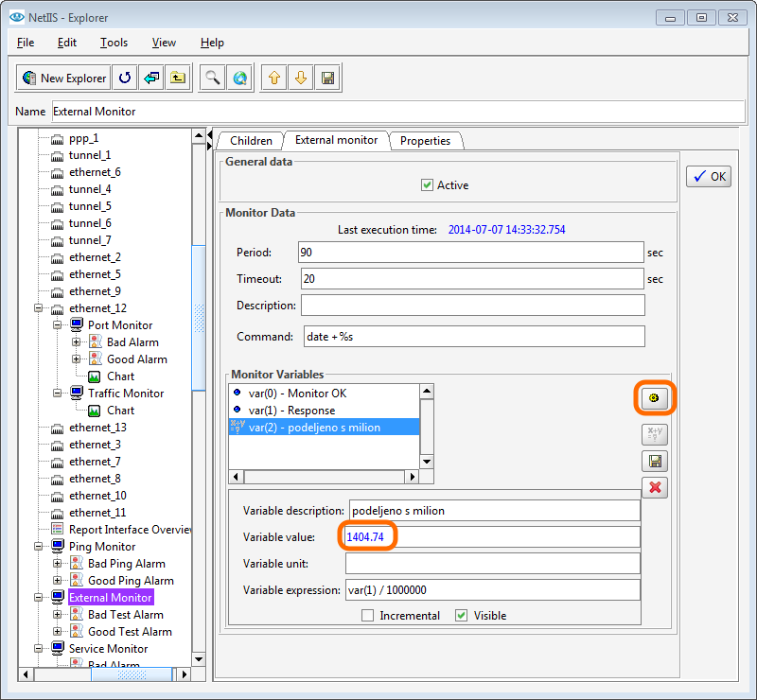This screenshot has width=757, height=700.
Task: Save monitor variable with floppy icon
Action: pyautogui.click(x=654, y=462)
